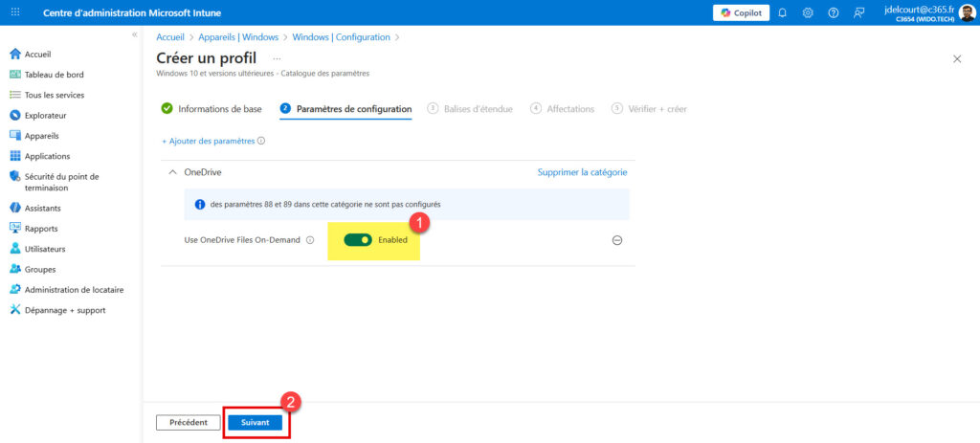Open the ellipsis menu beside Créer un profil
The width and height of the screenshot is (980, 443).
coord(277,58)
